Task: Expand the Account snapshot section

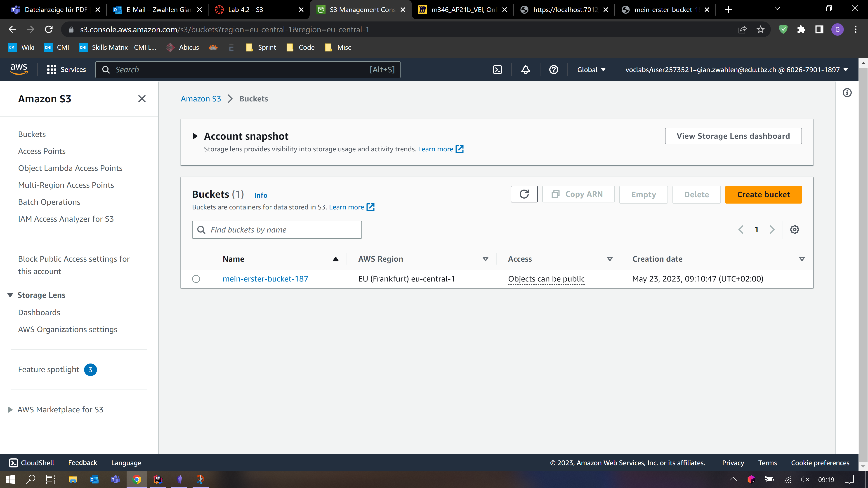Action: pos(195,136)
